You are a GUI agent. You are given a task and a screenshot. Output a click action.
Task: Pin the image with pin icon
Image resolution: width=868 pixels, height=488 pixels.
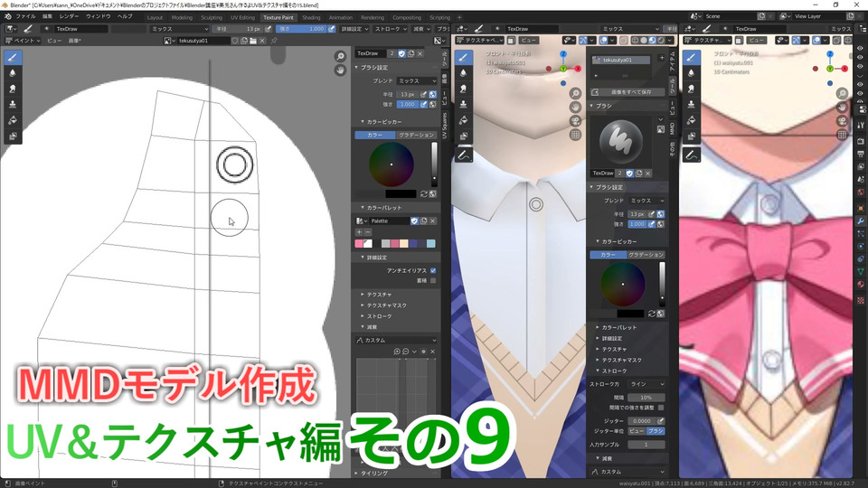click(x=273, y=41)
